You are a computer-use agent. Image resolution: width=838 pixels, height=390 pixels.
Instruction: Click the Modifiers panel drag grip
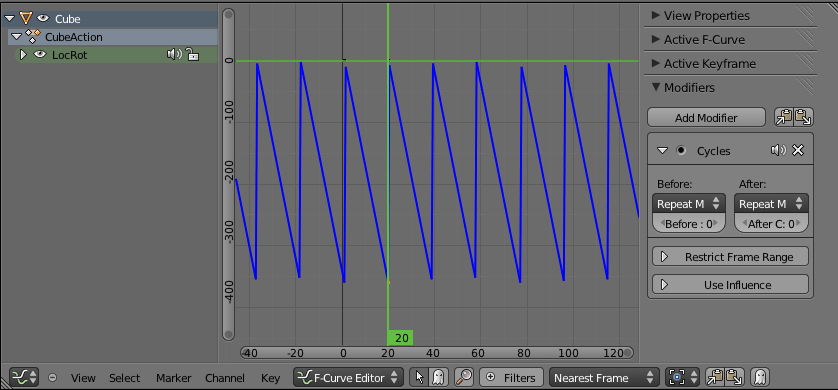click(803, 87)
